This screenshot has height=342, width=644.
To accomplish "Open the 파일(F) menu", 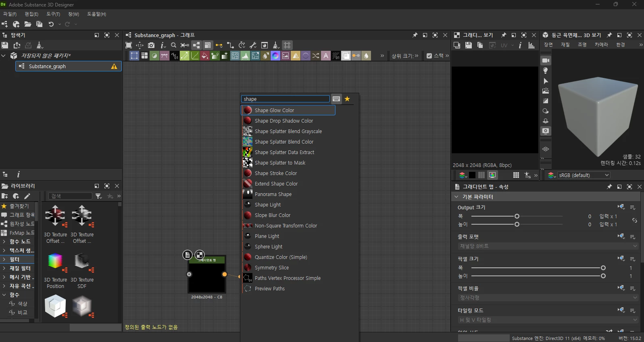I will (10, 14).
